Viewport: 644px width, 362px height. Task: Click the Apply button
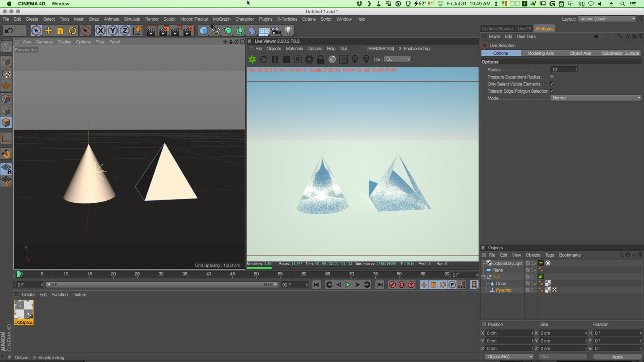click(618, 357)
